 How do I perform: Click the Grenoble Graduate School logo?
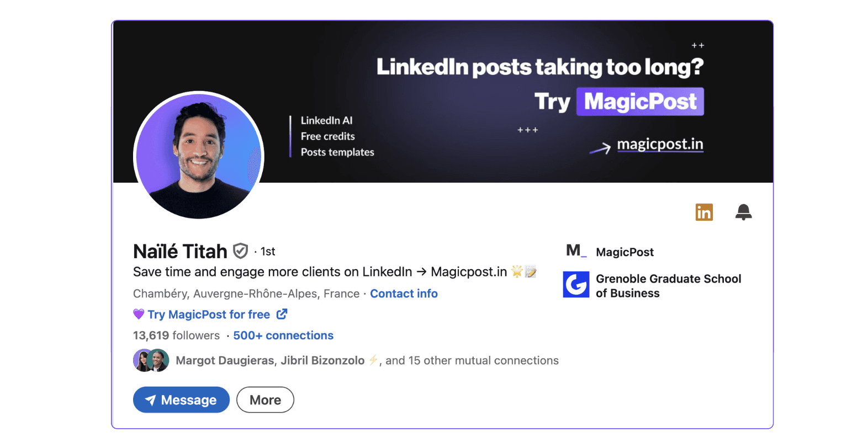tap(576, 285)
